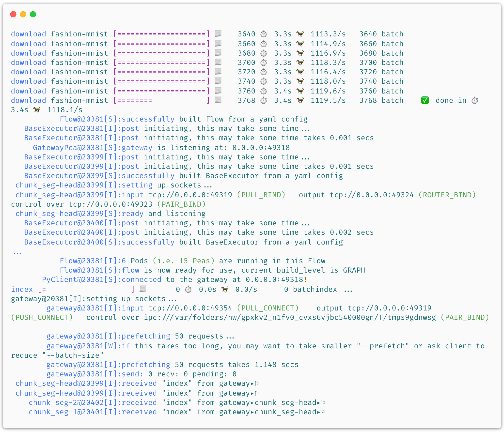This screenshot has height=432, width=504.
Task: Click tcp://0.0.0.0:49324 output address
Action: click(372, 195)
